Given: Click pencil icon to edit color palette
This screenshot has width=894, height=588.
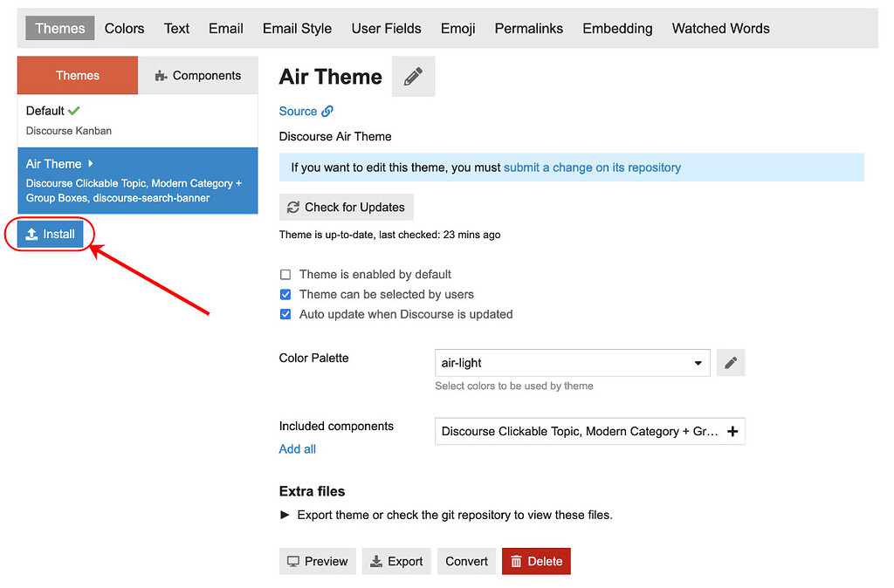Looking at the screenshot, I should (x=731, y=363).
